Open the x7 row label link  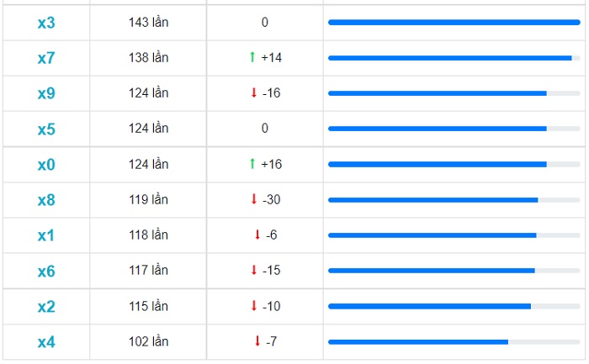pos(46,58)
